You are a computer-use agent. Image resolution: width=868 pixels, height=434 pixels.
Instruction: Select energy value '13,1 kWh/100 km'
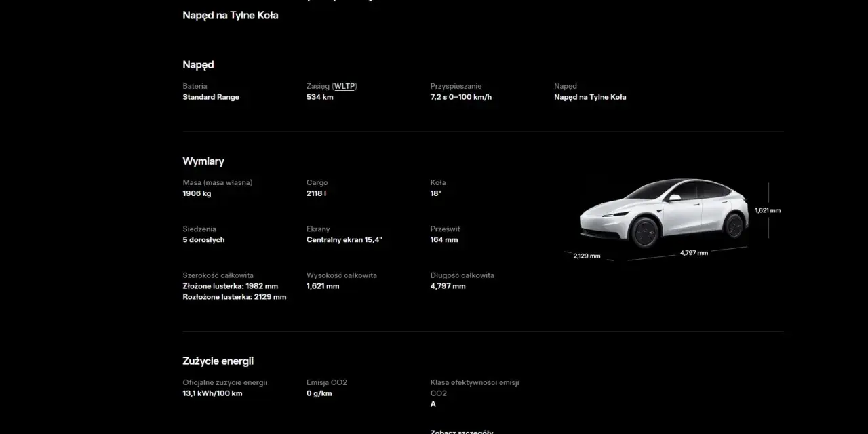click(x=212, y=393)
